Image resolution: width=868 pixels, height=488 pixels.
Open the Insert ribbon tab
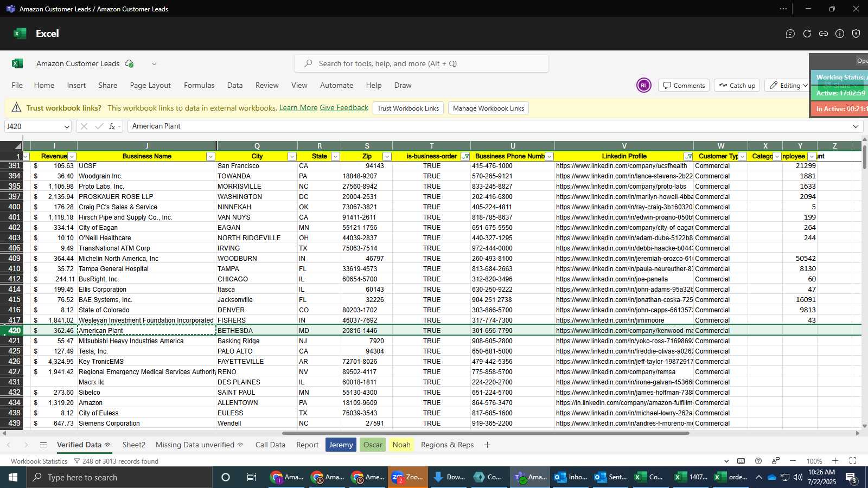pos(76,85)
